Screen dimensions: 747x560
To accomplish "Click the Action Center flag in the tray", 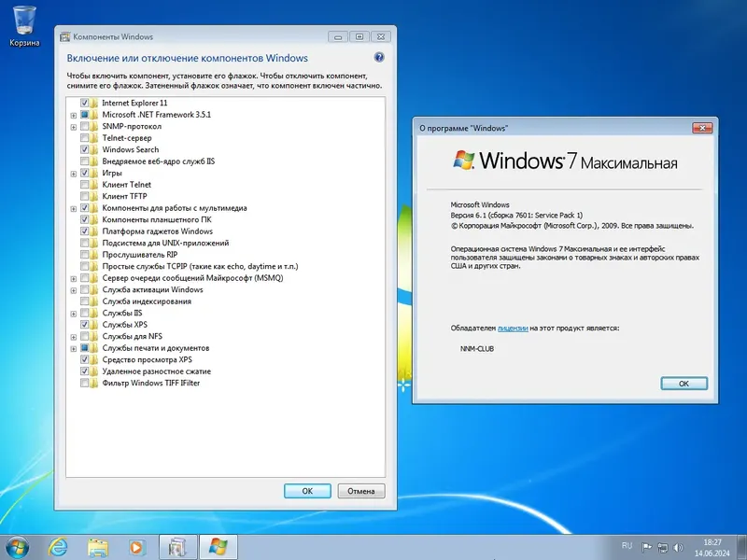I will tap(646, 547).
